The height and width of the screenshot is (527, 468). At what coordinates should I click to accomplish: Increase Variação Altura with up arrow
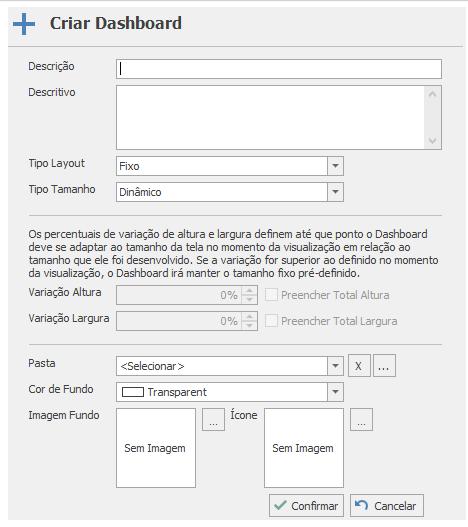249,291
